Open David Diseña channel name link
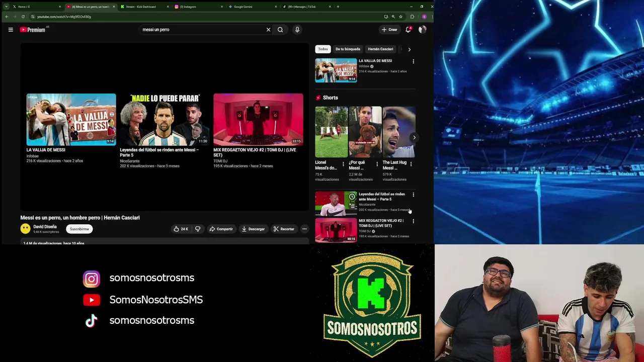 pos(45,227)
